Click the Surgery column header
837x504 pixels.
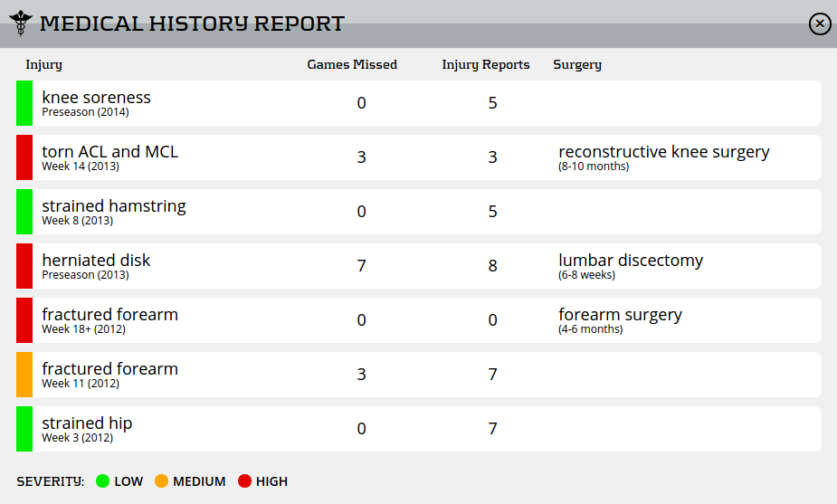577,65
